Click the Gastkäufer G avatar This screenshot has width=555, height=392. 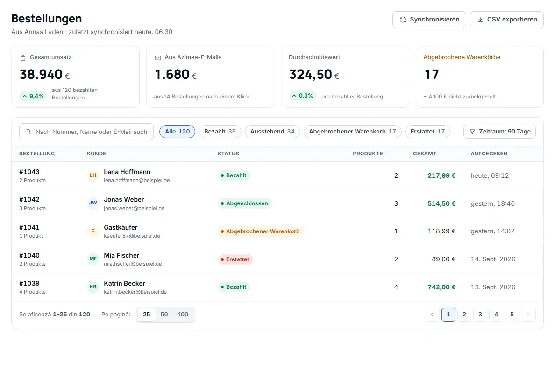pos(93,231)
